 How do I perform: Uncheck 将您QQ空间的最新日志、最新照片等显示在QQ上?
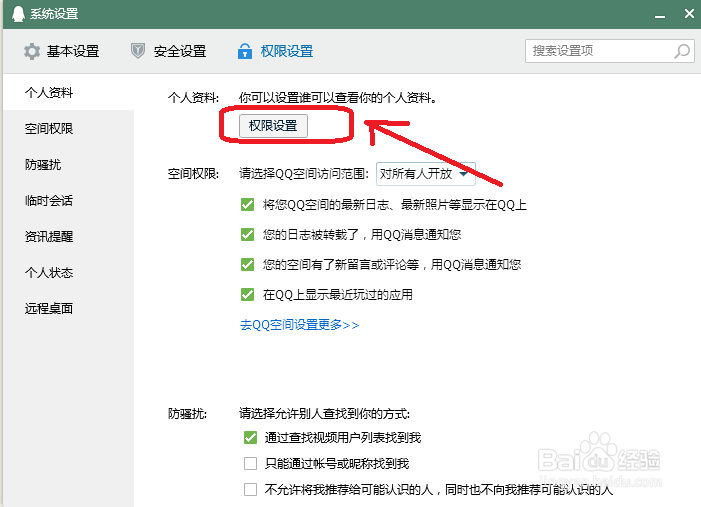(x=247, y=205)
